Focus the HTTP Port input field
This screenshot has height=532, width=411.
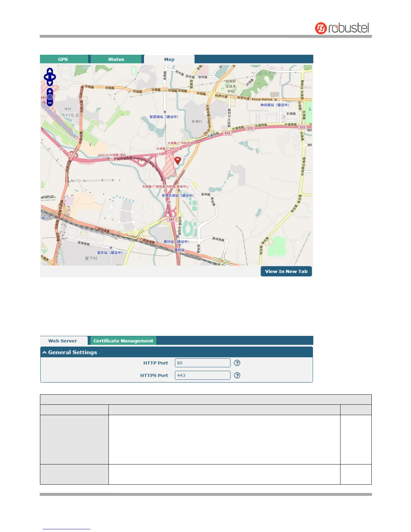click(202, 363)
